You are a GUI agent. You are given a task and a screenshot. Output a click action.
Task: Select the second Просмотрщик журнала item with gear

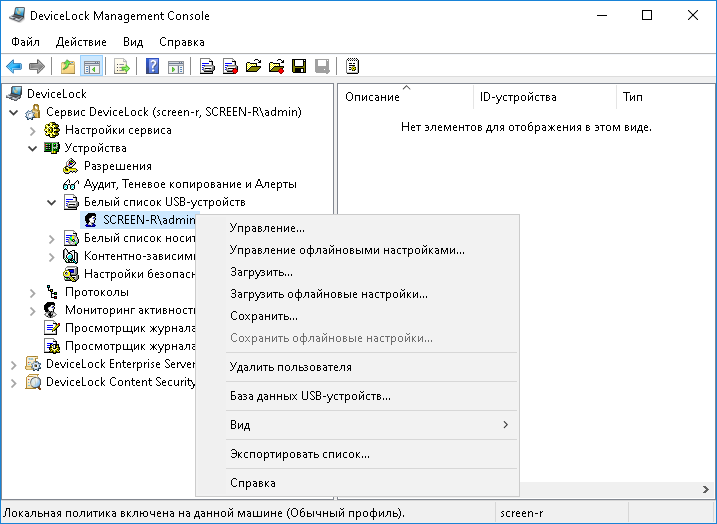coord(52,346)
